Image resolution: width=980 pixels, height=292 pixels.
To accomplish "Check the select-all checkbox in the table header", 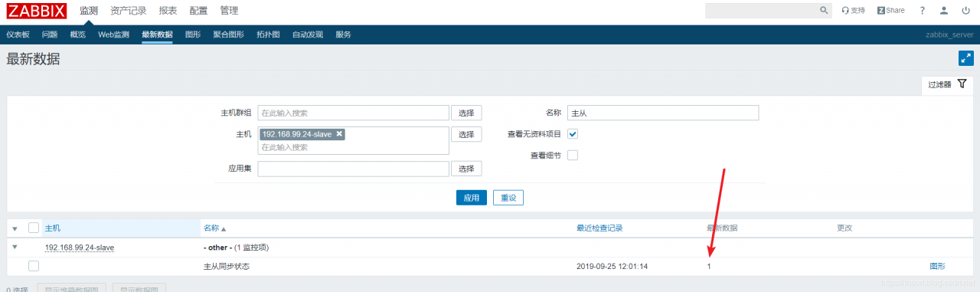I will pos(34,228).
